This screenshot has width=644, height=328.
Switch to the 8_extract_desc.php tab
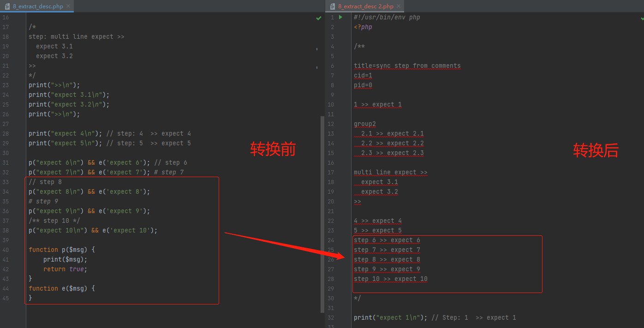38,6
